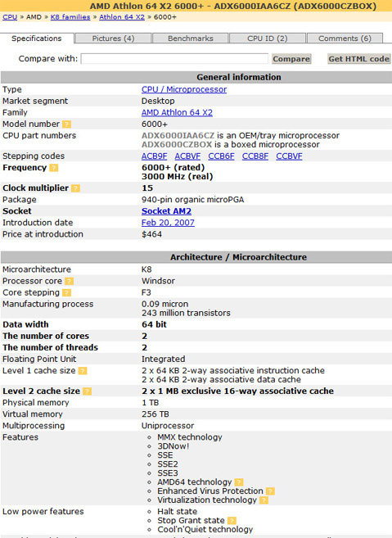The image size is (392, 538).
Task: Click the Uniprocessor multiprocessing value
Action: click(x=168, y=426)
